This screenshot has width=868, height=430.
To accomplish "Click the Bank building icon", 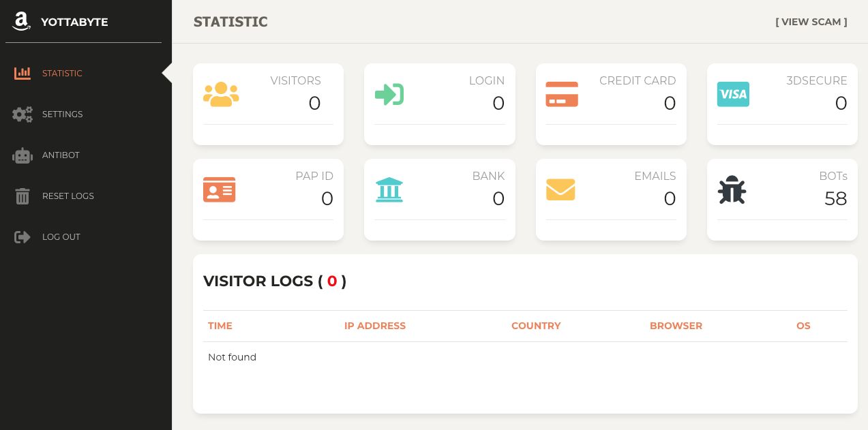I will (389, 189).
